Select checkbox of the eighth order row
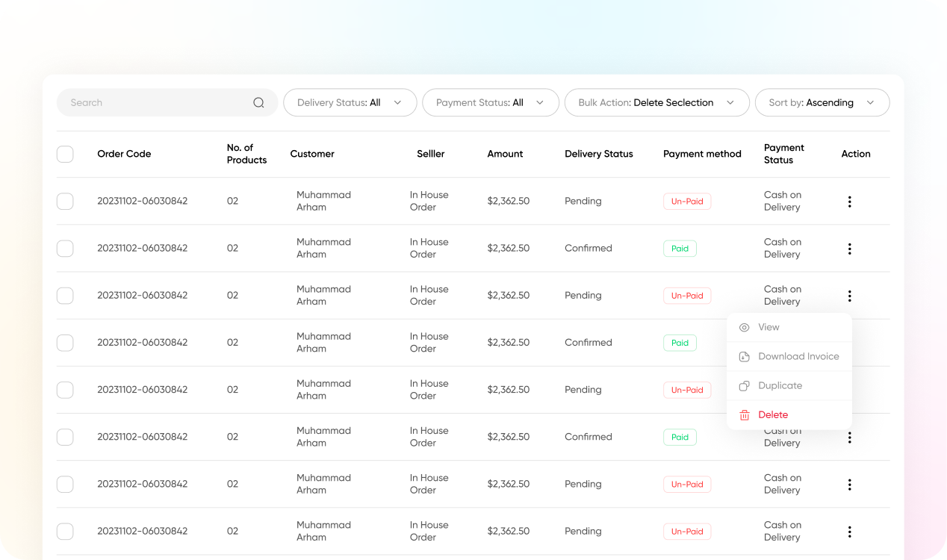This screenshot has width=947, height=560. point(65,531)
